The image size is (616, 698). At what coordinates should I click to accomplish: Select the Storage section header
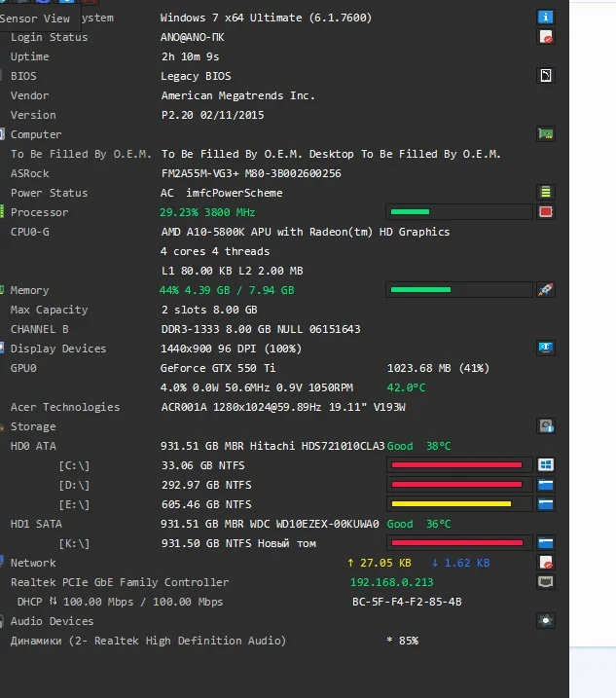click(x=33, y=426)
